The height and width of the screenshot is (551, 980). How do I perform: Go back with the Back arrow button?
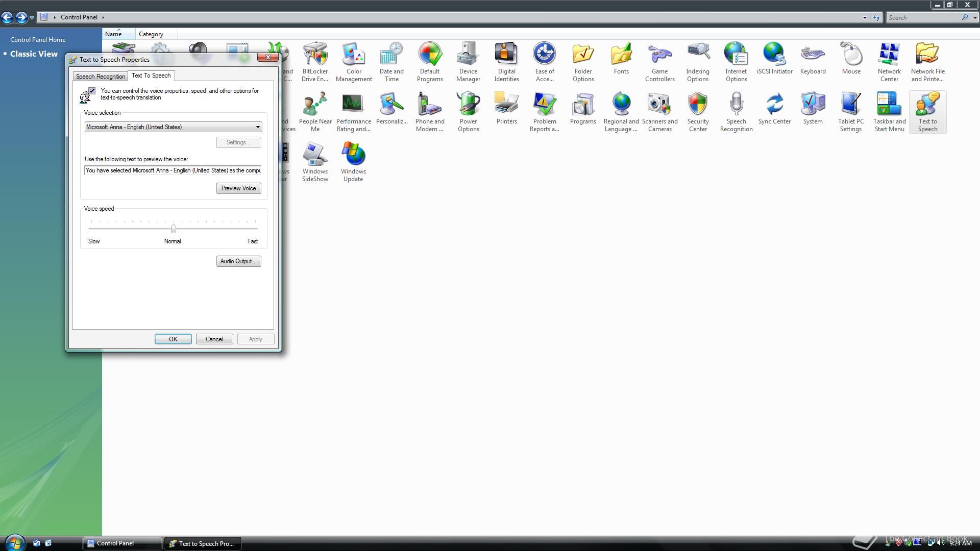click(7, 18)
